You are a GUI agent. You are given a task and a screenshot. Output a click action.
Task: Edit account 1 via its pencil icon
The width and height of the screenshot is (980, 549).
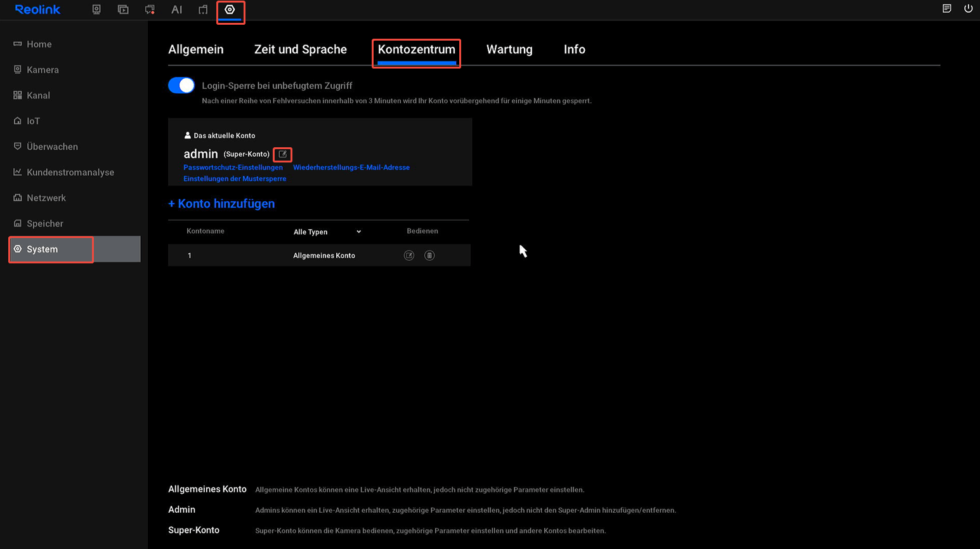[409, 255]
